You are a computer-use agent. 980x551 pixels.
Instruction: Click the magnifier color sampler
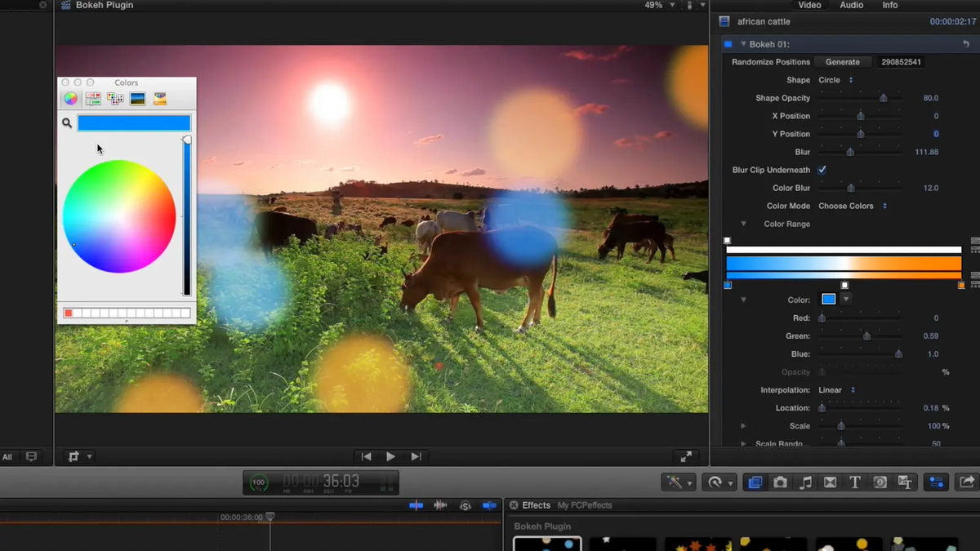click(x=67, y=123)
